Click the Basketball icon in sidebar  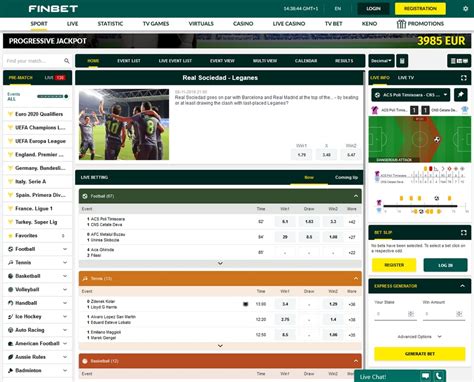pyautogui.click(x=10, y=276)
